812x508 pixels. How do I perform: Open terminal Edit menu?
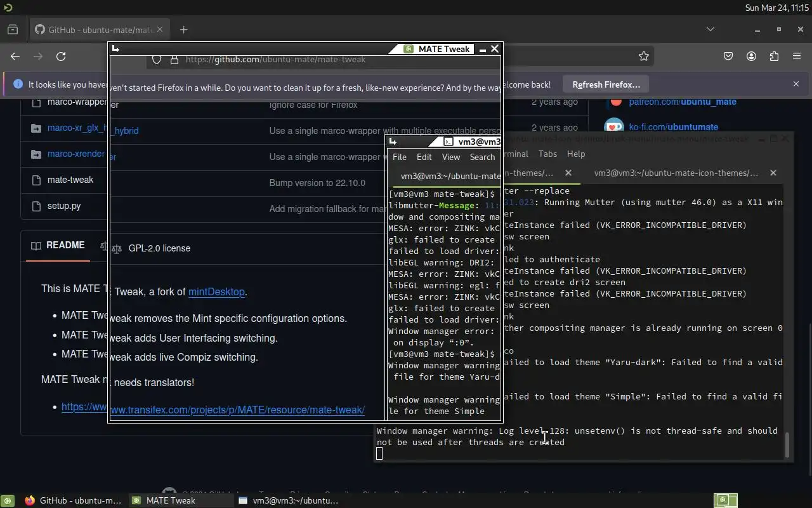[x=424, y=157]
